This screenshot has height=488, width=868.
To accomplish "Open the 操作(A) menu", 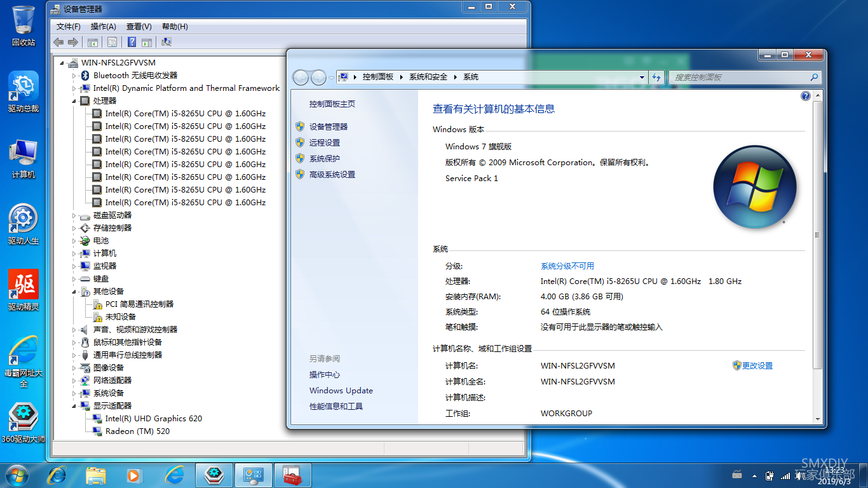I will coord(103,27).
